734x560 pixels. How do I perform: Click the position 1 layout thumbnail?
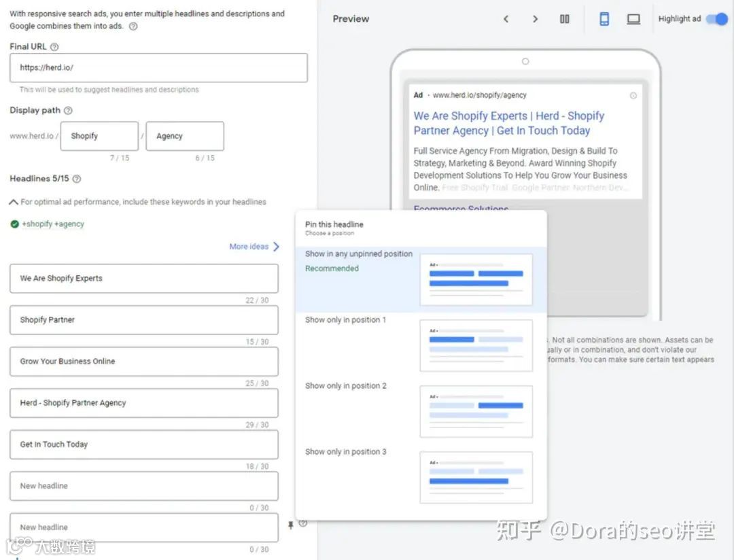coord(476,345)
